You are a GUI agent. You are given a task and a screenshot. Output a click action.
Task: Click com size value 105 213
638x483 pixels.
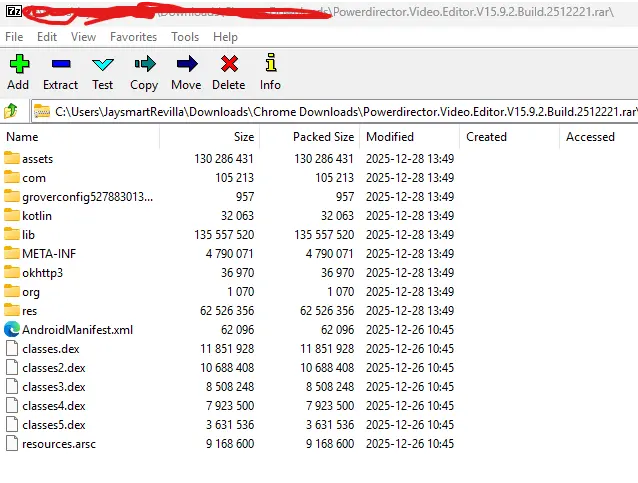[x=234, y=178]
